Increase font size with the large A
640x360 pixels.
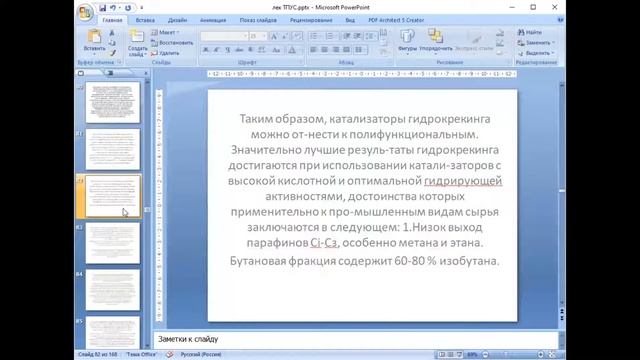(x=274, y=36)
